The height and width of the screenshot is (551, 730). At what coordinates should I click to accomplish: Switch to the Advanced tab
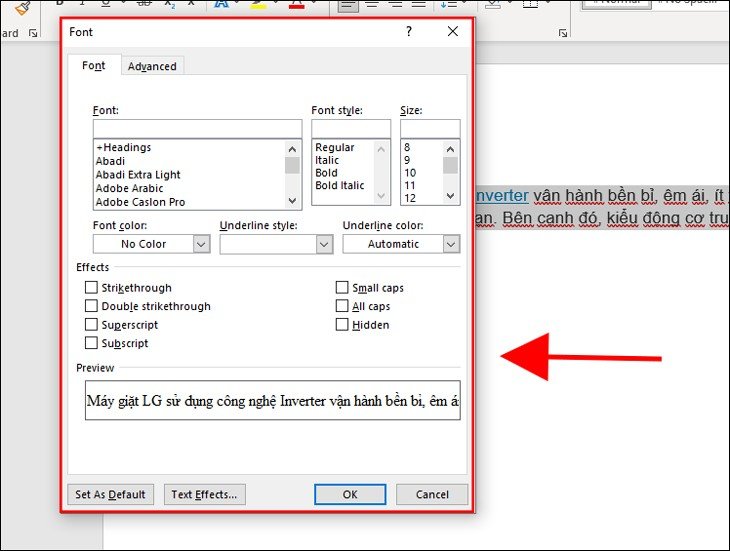(x=152, y=66)
